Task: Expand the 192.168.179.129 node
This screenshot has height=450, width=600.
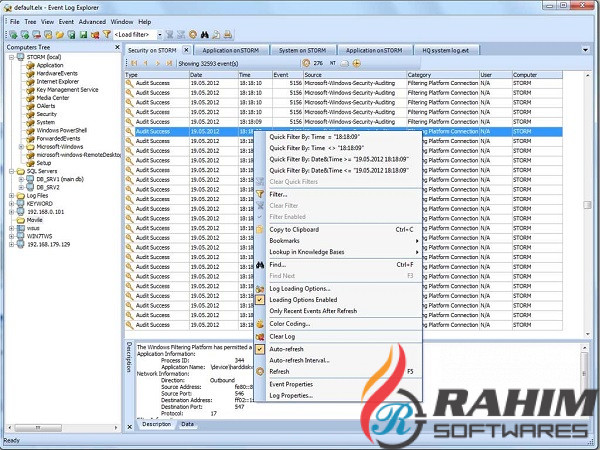Action: pyautogui.click(x=11, y=245)
